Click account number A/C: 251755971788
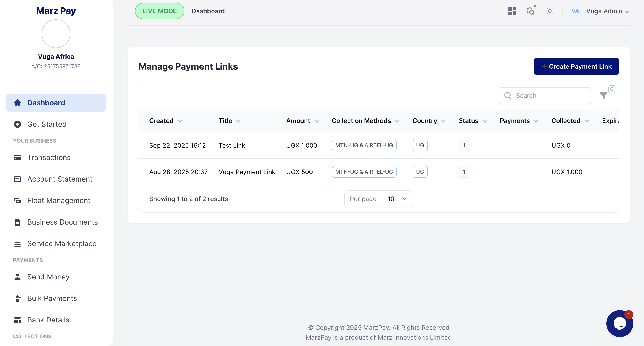 [x=56, y=66]
